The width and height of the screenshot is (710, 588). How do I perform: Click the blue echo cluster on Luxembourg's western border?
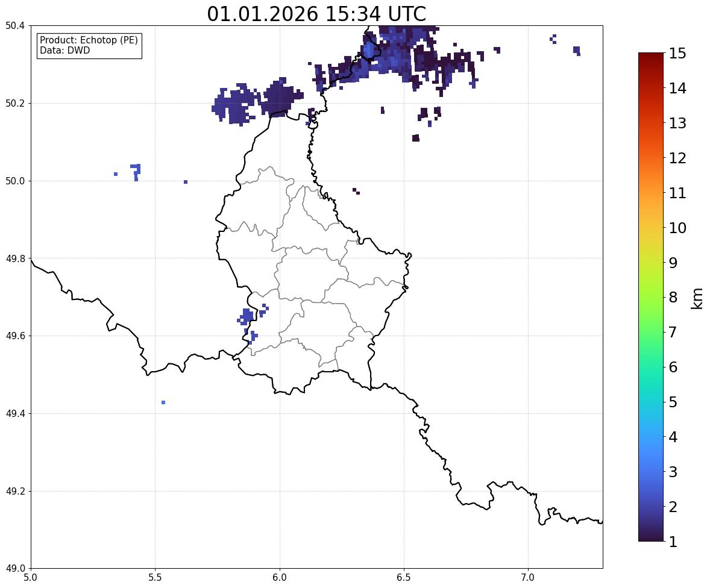(x=247, y=316)
